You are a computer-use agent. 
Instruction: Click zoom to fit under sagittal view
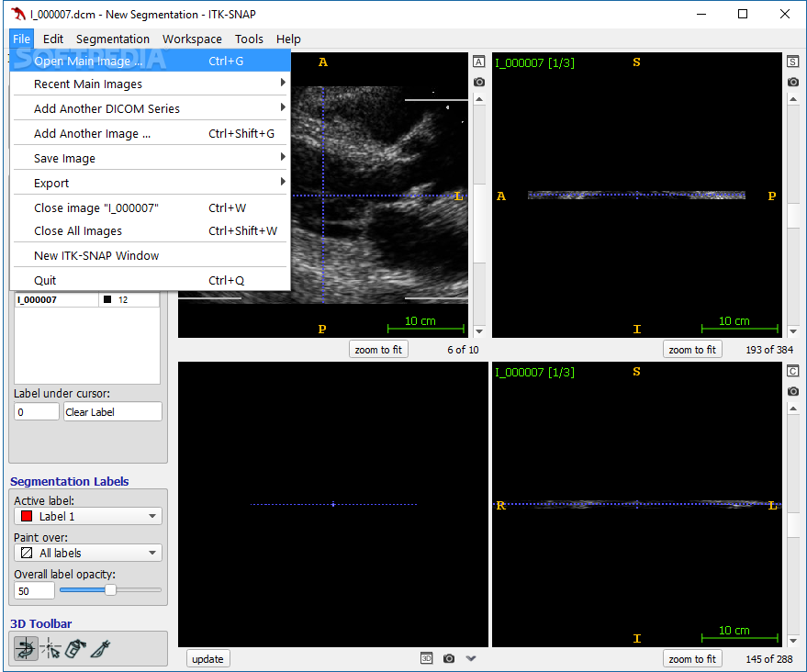(x=692, y=350)
